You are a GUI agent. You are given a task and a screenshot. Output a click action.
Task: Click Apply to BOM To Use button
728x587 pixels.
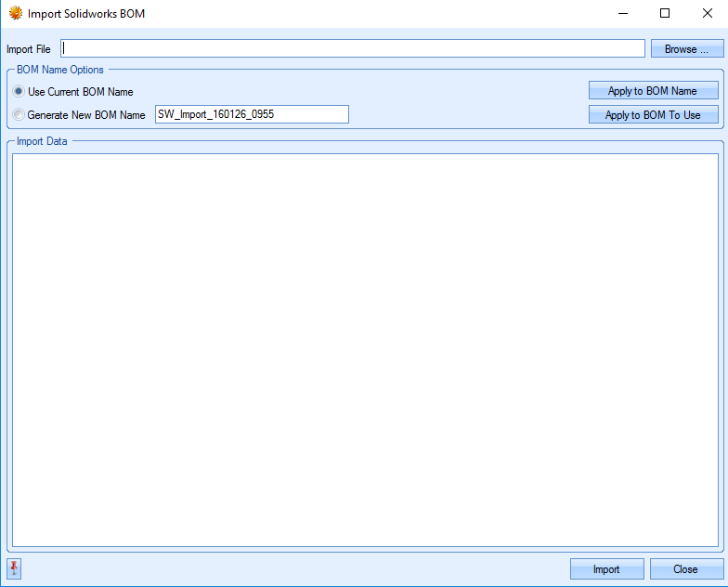[654, 115]
